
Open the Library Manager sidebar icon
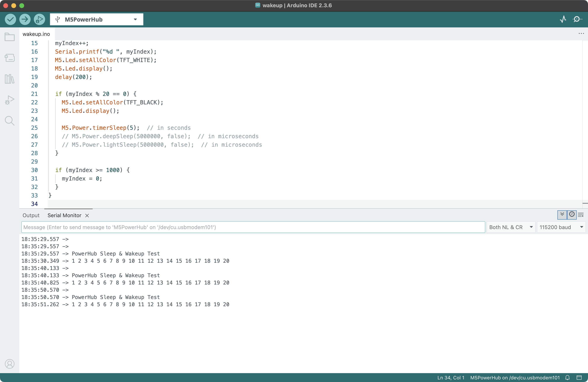pos(10,79)
